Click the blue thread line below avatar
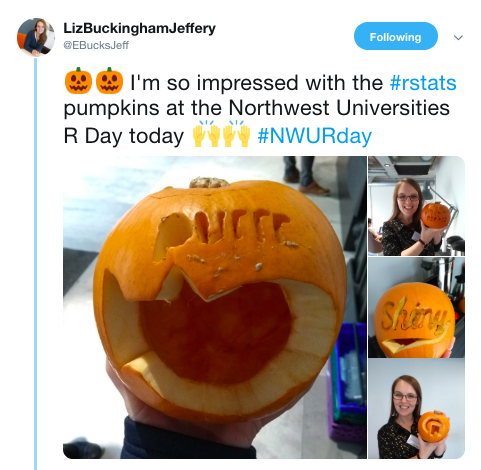481x470 pixels. (x=36, y=263)
